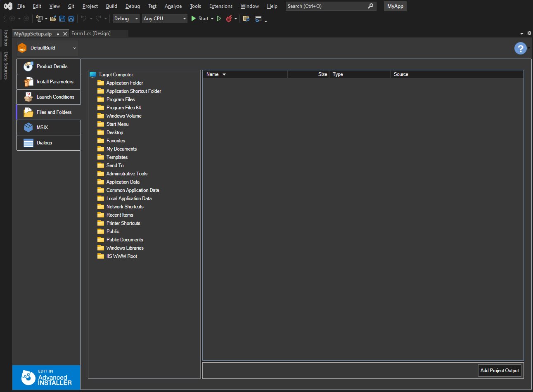Open the Undo history dropdown arrow
Viewport: 533px width, 392px height.
91,19
